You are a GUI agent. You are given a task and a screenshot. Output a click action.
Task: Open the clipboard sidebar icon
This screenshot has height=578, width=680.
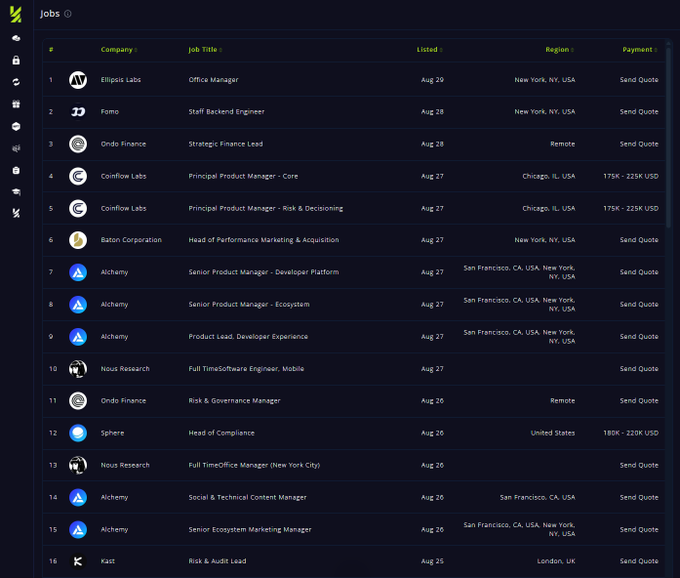(x=16, y=170)
